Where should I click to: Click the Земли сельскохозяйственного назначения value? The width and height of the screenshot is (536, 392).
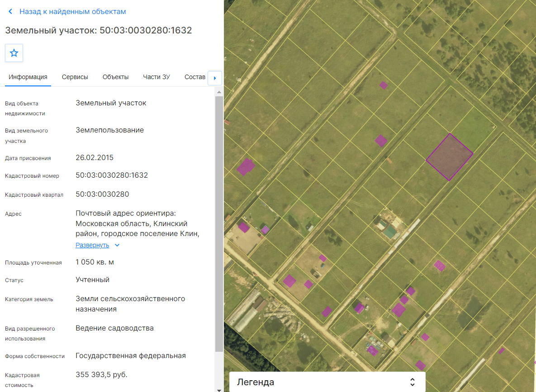coord(130,304)
